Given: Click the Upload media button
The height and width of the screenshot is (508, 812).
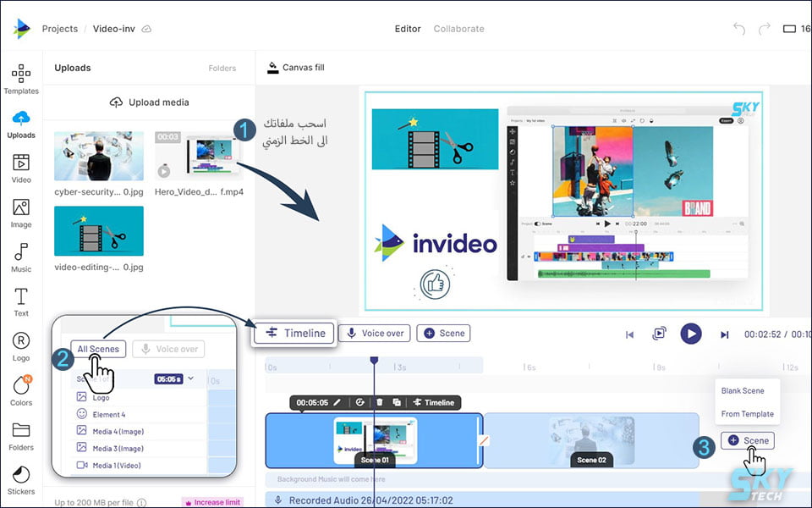Looking at the screenshot, I should click(x=149, y=102).
